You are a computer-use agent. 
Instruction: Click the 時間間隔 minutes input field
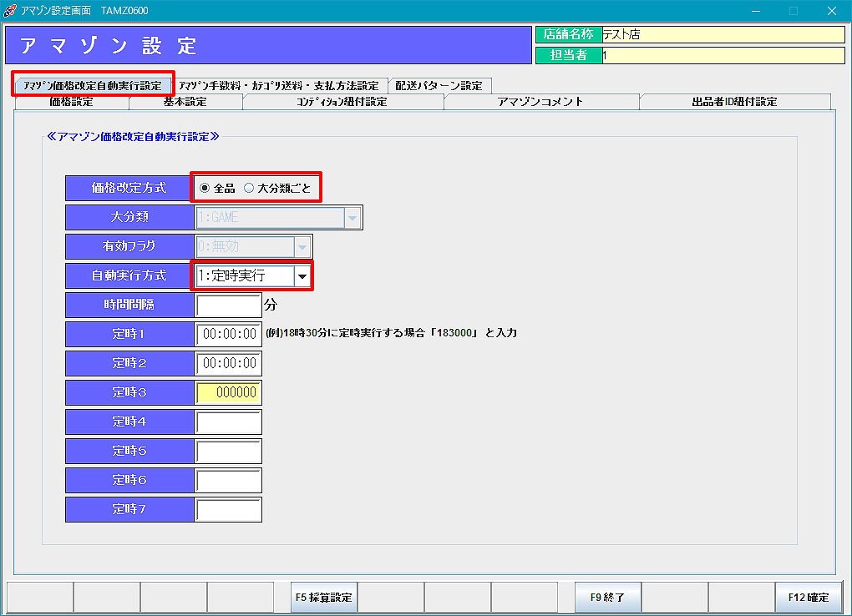click(x=228, y=305)
